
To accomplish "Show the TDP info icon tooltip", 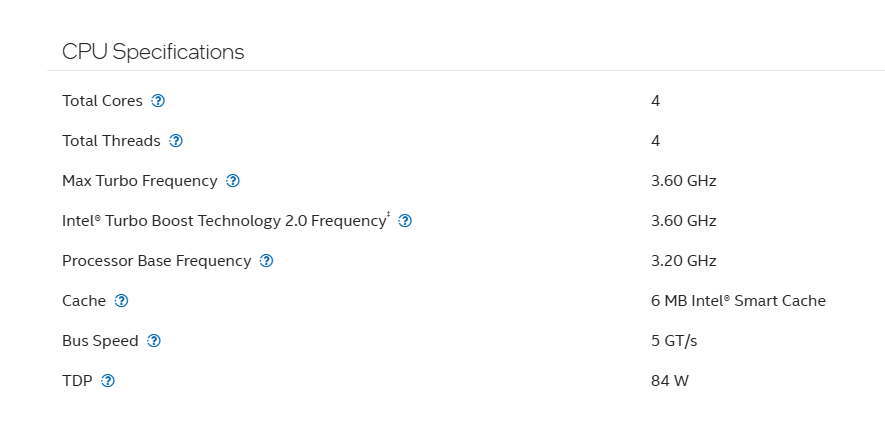I will point(108,381).
